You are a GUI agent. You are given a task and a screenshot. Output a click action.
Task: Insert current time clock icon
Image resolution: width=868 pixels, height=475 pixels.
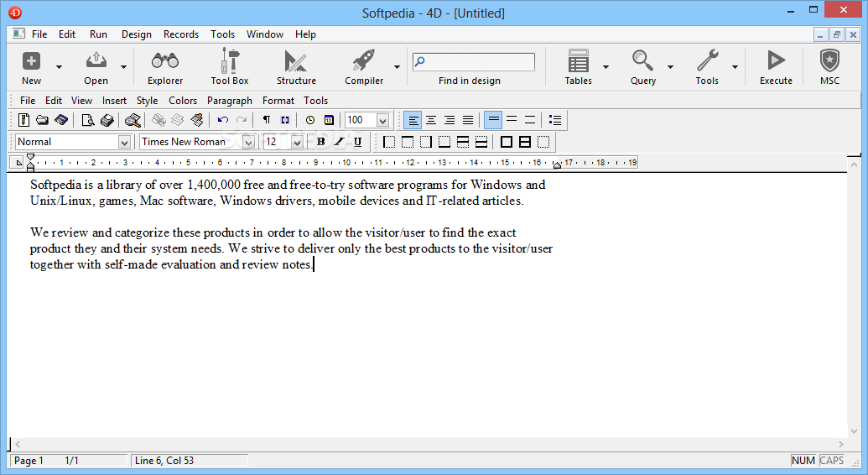[310, 120]
